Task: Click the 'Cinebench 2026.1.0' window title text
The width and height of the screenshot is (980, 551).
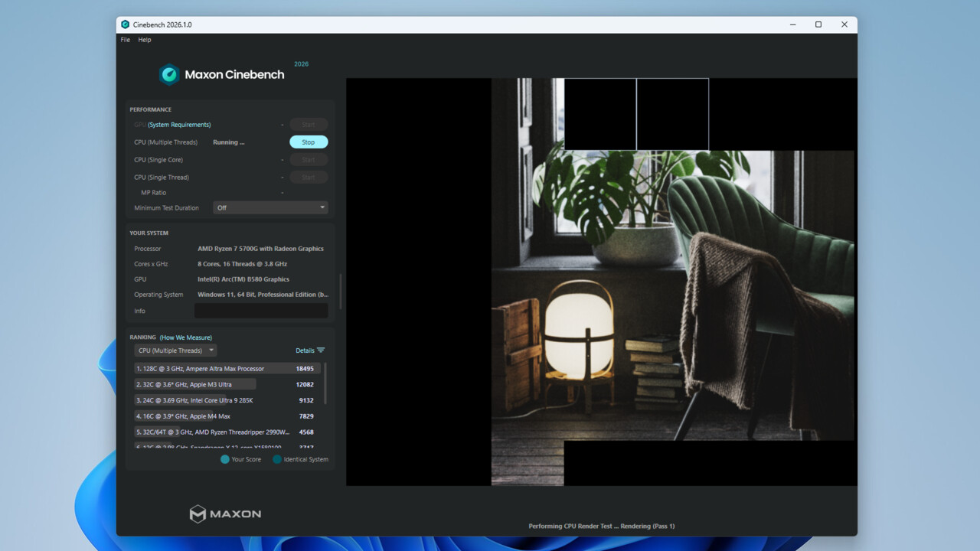Action: (162, 24)
